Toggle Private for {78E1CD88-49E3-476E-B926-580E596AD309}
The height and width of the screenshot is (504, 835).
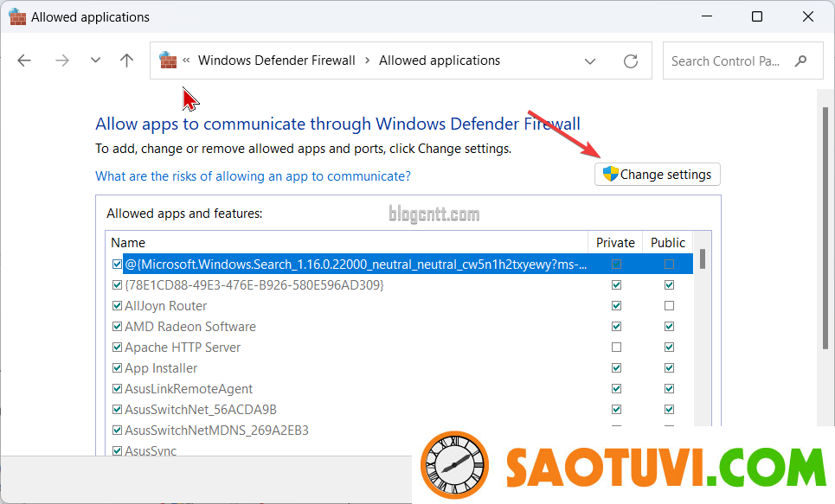[617, 284]
